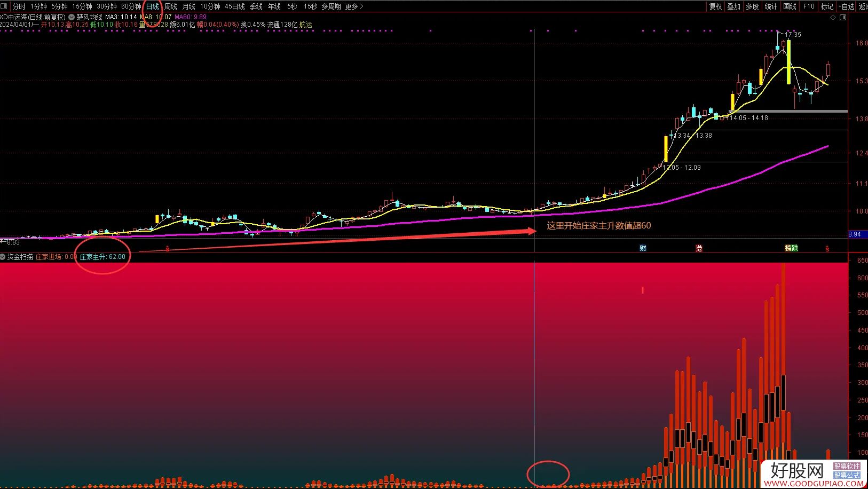Click the 14.05 - 14.18 gap label
The width and height of the screenshot is (868, 489).
coord(748,118)
